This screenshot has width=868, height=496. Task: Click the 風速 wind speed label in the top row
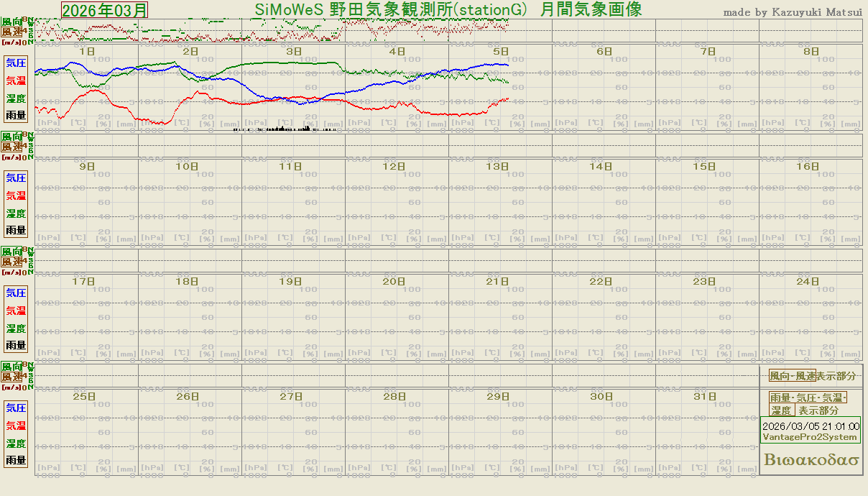pos(11,32)
